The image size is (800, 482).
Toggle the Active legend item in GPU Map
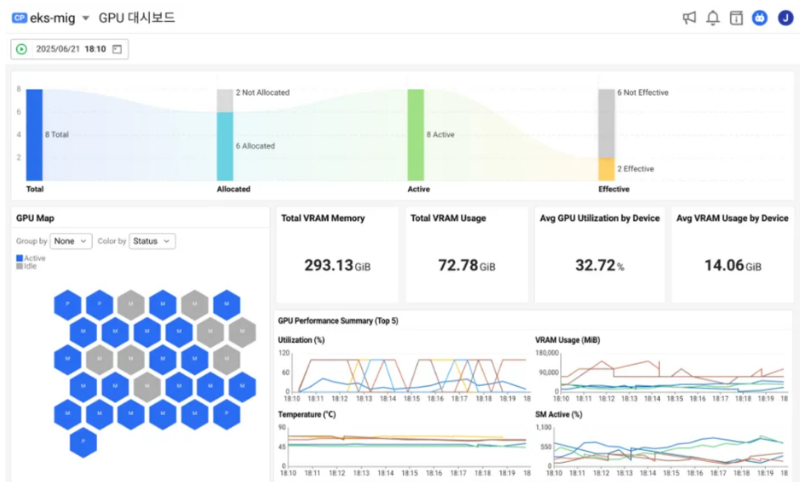pyautogui.click(x=31, y=258)
